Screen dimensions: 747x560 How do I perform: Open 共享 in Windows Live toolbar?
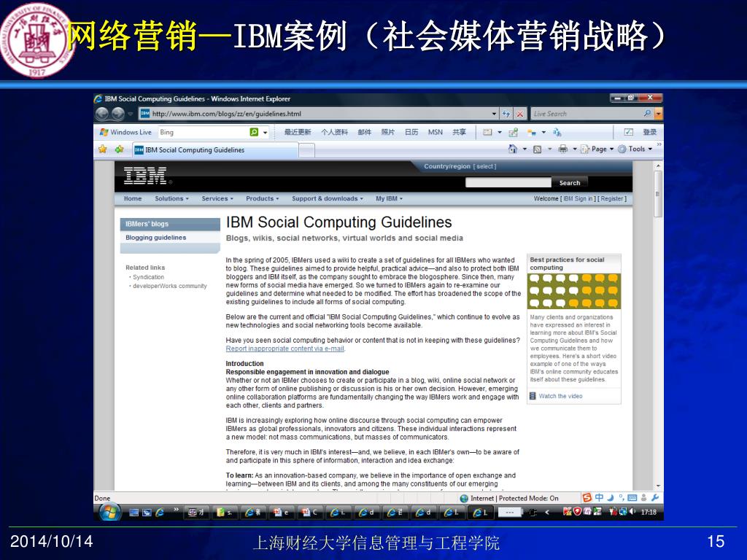tap(460, 133)
